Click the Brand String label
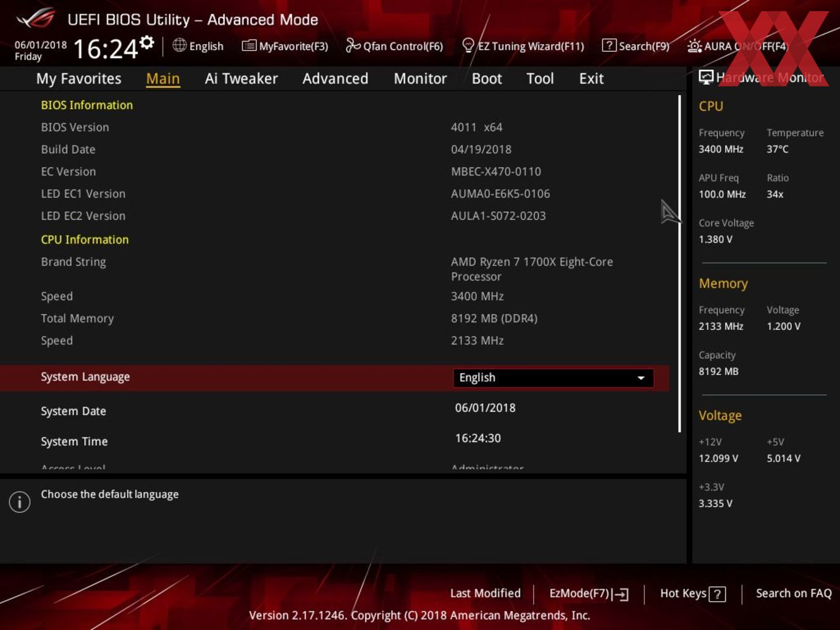Screen dimensions: 840x630 point(73,262)
